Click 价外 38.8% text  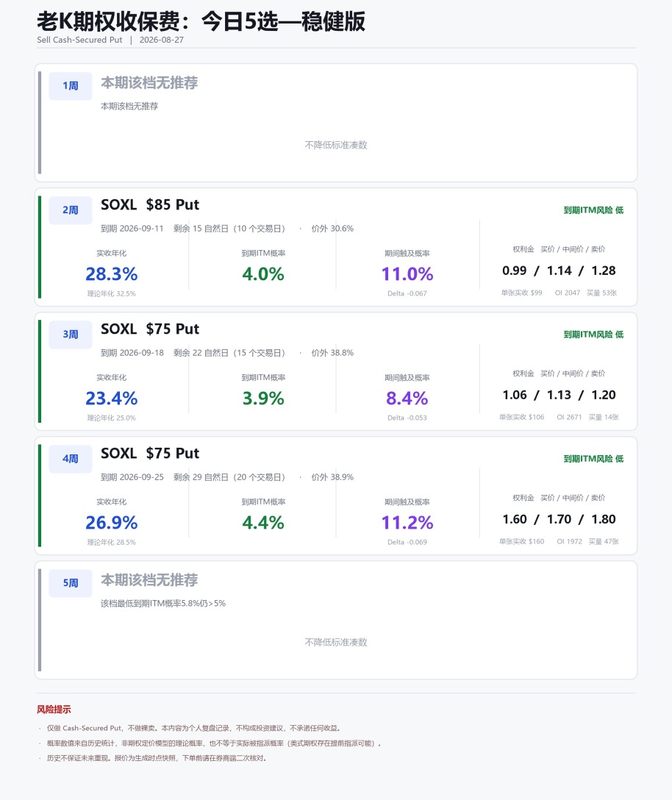332,353
